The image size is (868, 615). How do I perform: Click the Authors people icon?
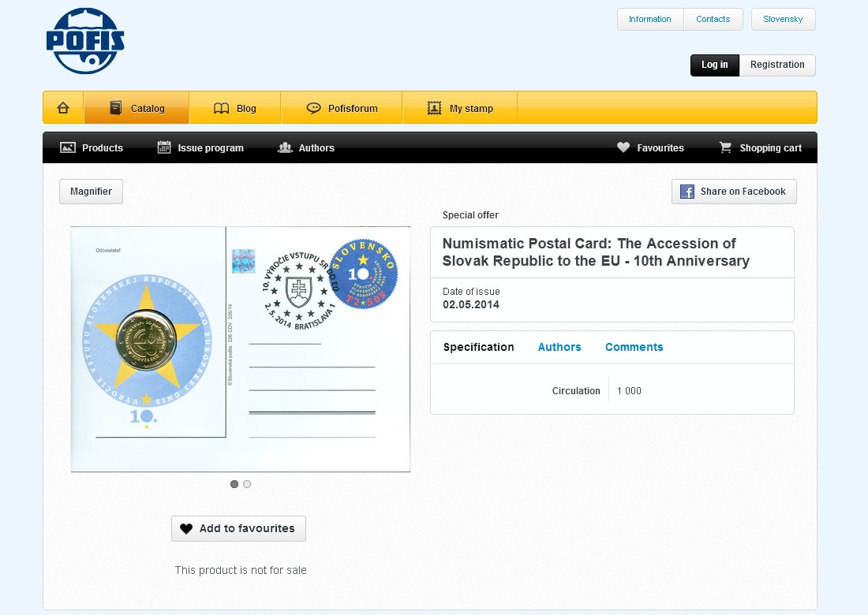(x=285, y=147)
